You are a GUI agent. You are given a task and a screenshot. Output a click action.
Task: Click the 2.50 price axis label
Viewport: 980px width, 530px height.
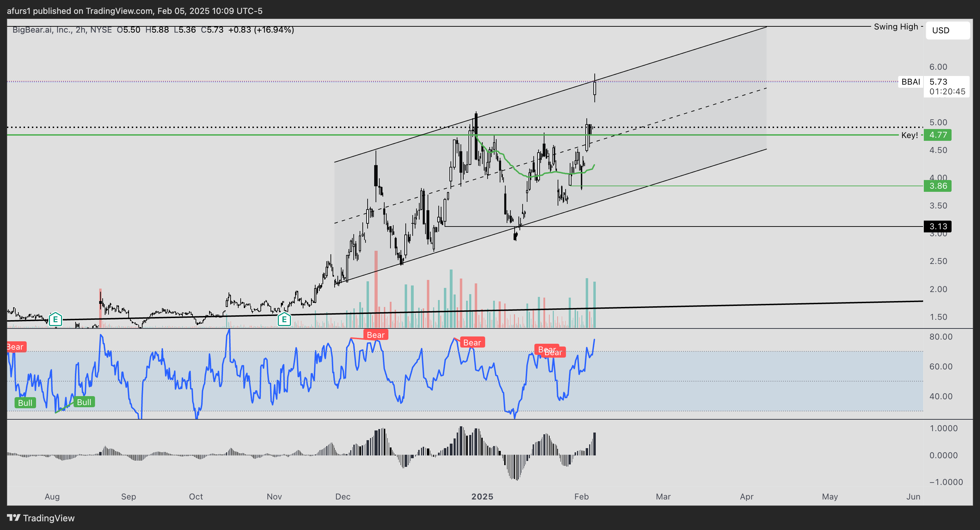[x=938, y=262]
